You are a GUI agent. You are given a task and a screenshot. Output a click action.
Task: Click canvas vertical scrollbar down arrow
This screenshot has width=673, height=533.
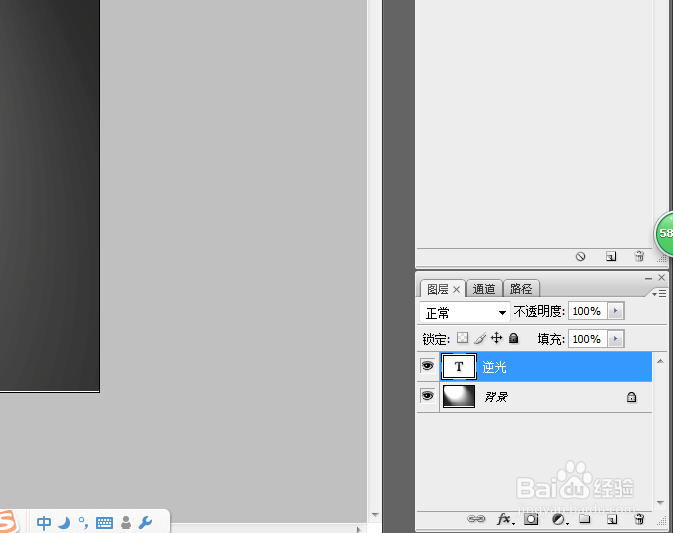pos(375,515)
